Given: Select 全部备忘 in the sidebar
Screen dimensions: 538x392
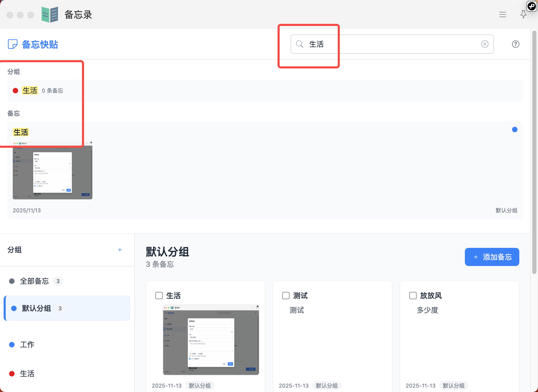Looking at the screenshot, I should (34, 281).
